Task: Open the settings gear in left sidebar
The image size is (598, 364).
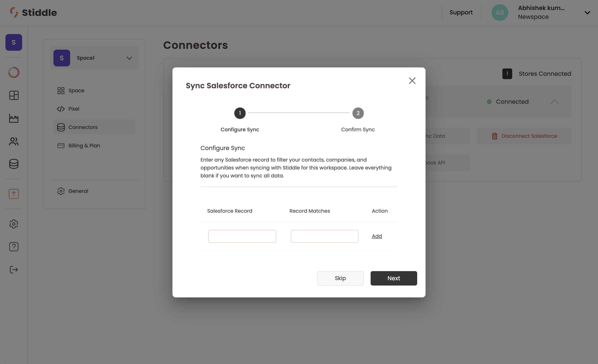Action: tap(14, 224)
